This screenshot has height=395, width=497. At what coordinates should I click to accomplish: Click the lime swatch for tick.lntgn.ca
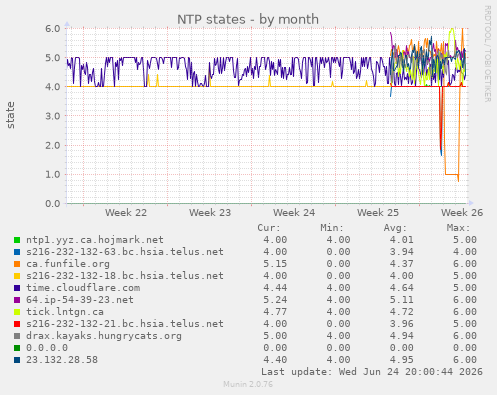click(17, 312)
